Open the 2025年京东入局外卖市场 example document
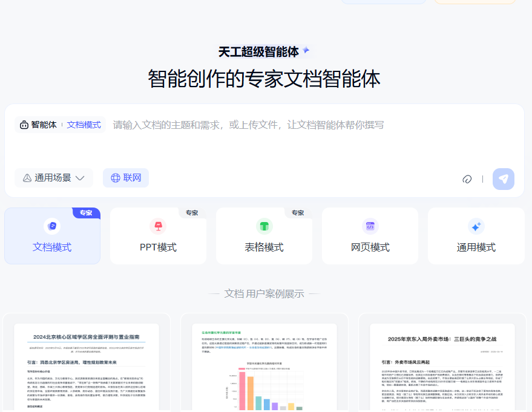This screenshot has width=532, height=412. [x=442, y=362]
